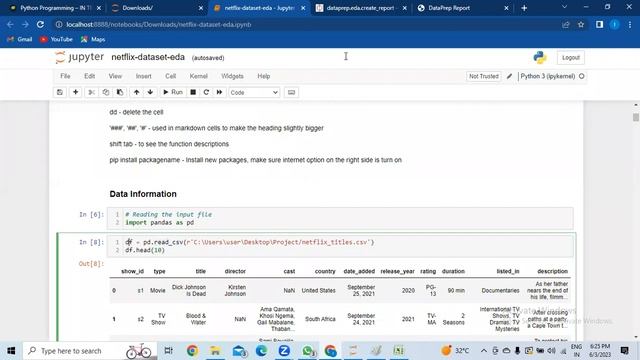Open File Explorer from the taskbar
Image resolution: width=640 pixels, height=360 pixels.
tap(215, 351)
